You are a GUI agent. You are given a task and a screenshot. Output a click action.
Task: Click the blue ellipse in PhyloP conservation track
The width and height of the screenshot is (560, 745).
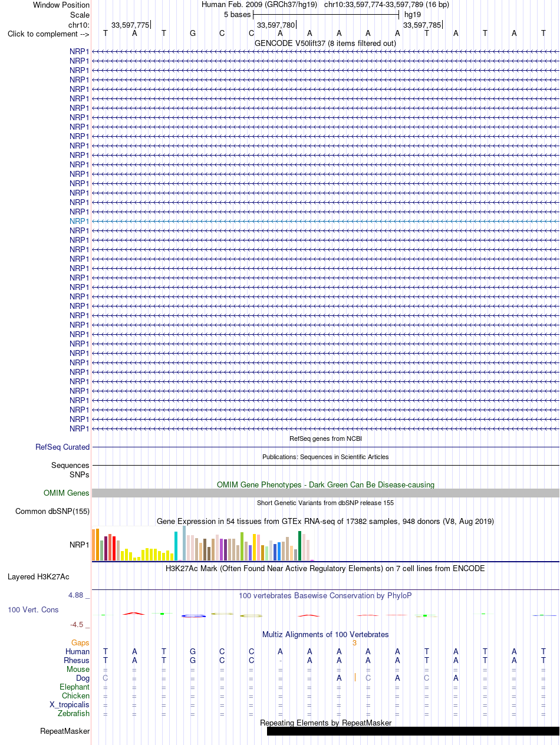coord(193,616)
